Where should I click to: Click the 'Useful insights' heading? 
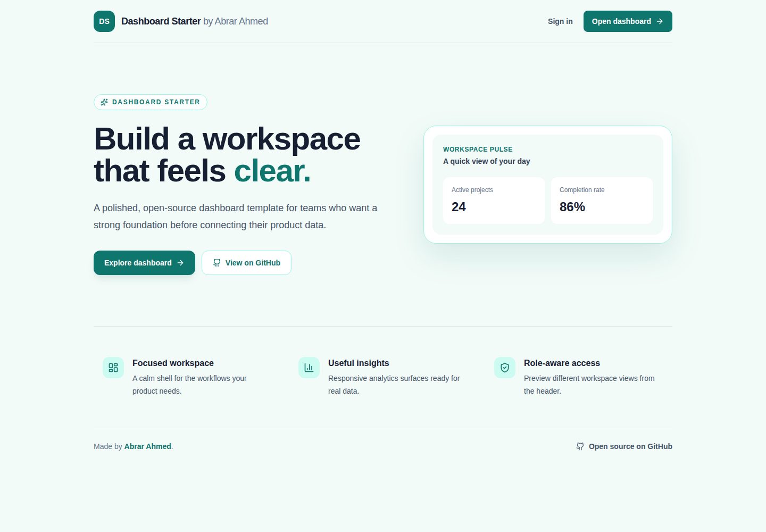tap(359, 363)
